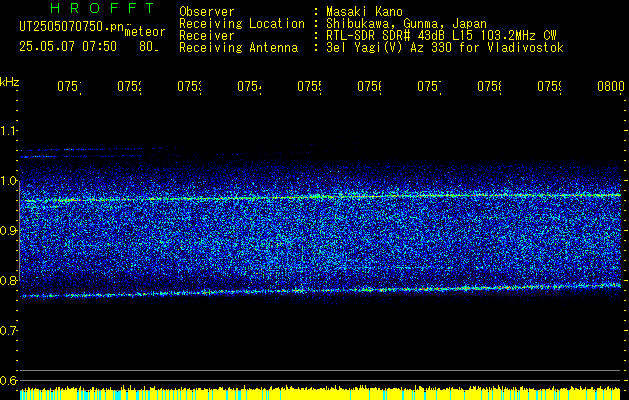Click the 'Receiving Location' label
The height and width of the screenshot is (400, 629).
point(242,24)
